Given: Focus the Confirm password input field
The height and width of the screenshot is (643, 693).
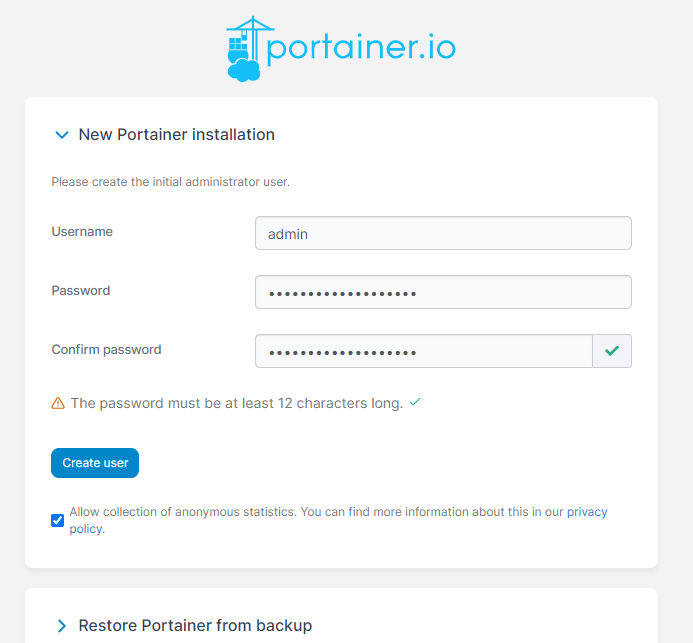Looking at the screenshot, I should click(x=423, y=351).
